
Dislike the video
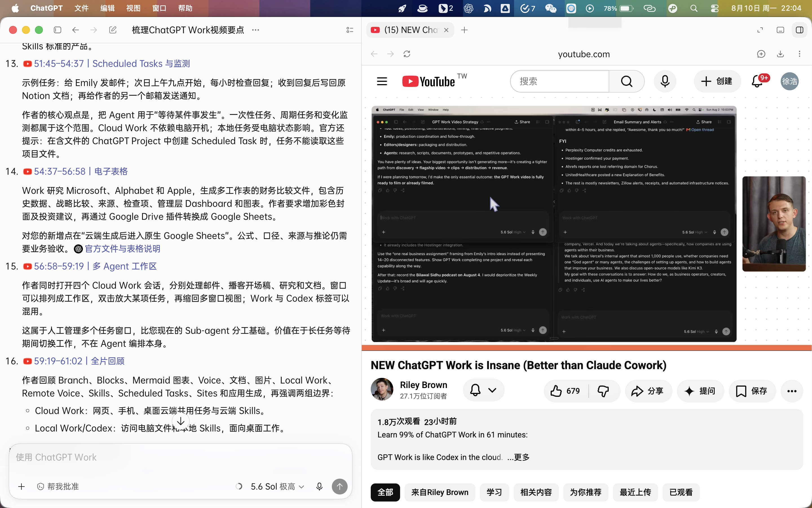coord(603,391)
